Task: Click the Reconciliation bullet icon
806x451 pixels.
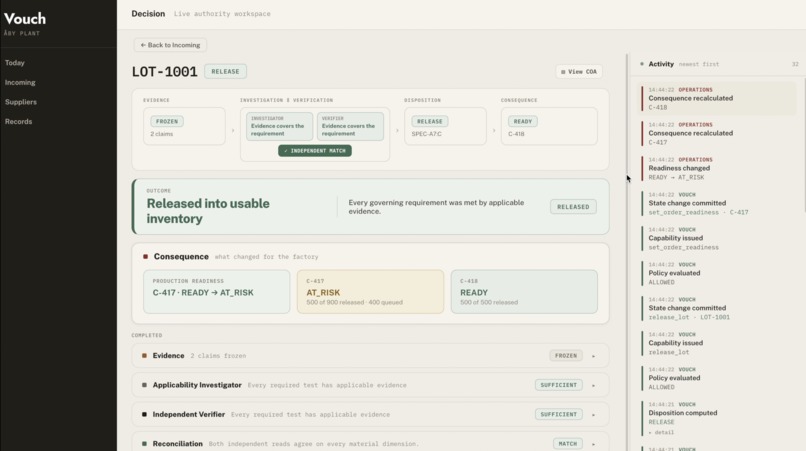Action: 144,444
